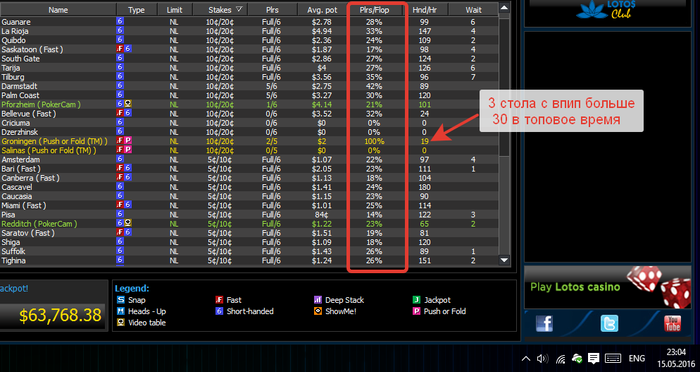
Task: Sort by Hnd/Hr column header
Action: click(x=425, y=10)
